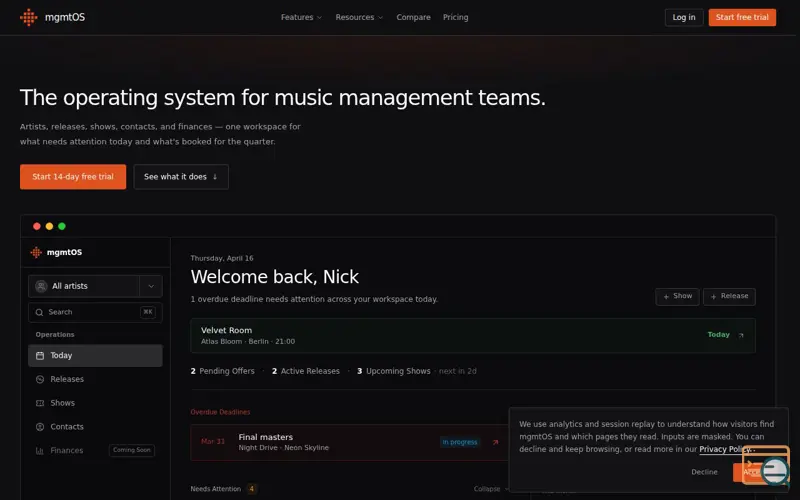The image size is (800, 500).
Task: Expand the All artists chevron dropdown
Action: coord(151,286)
